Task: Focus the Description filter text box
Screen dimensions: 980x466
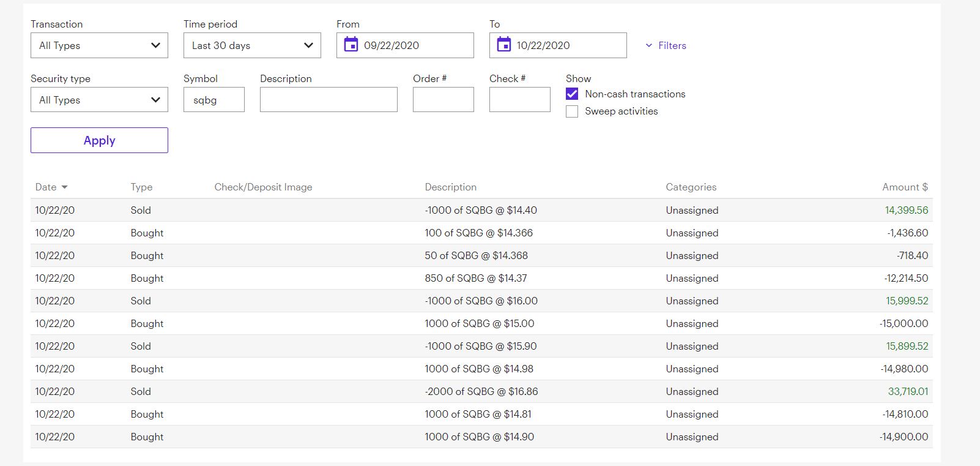Action: click(x=329, y=100)
